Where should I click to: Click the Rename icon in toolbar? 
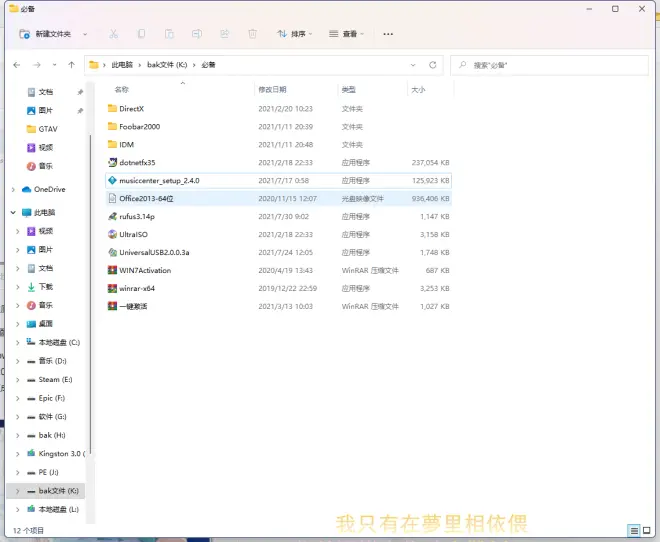pos(197,34)
